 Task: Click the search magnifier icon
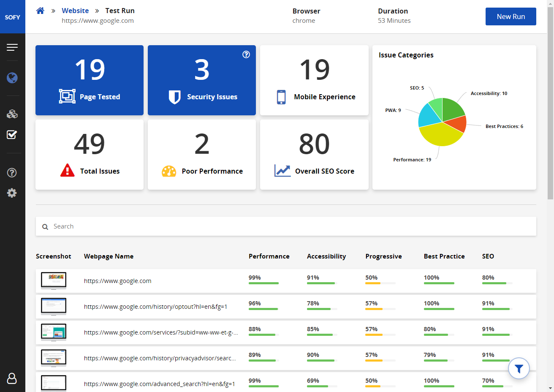[45, 227]
